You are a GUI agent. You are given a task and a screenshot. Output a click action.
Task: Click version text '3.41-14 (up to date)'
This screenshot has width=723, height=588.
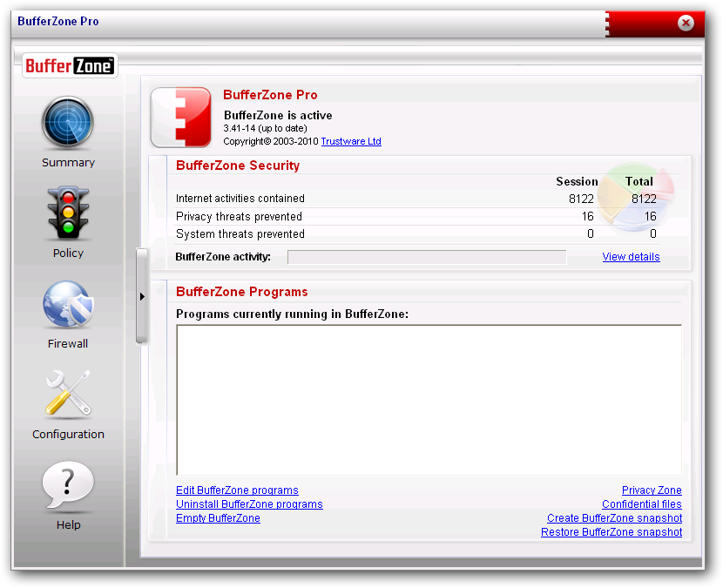[265, 128]
